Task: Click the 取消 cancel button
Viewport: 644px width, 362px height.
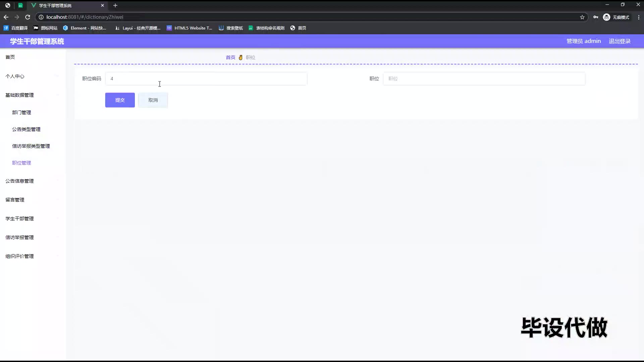Action: click(153, 100)
